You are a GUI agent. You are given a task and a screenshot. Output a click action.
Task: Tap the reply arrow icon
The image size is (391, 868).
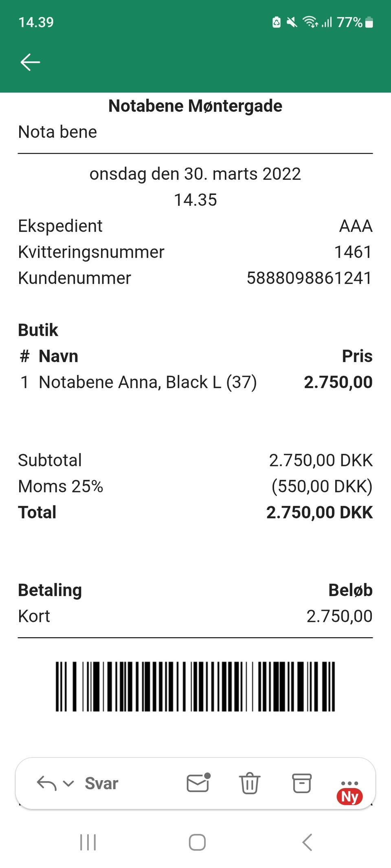tap(46, 783)
